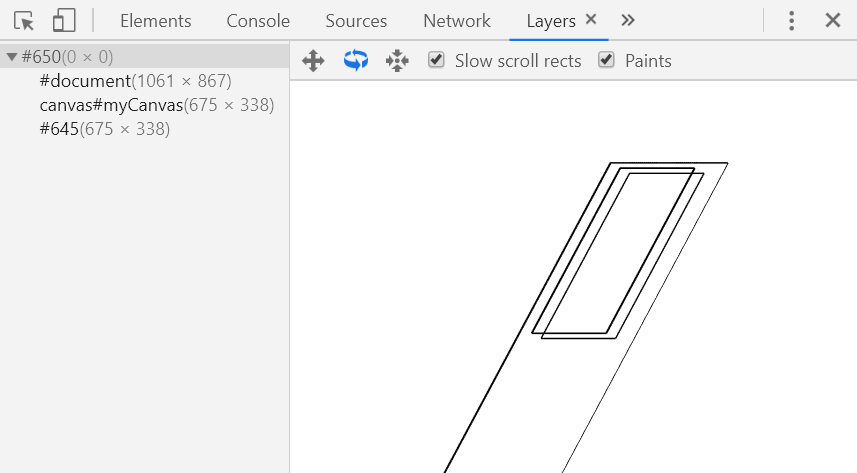Show more hidden DevTools tabs
The image size is (857, 473).
628,21
